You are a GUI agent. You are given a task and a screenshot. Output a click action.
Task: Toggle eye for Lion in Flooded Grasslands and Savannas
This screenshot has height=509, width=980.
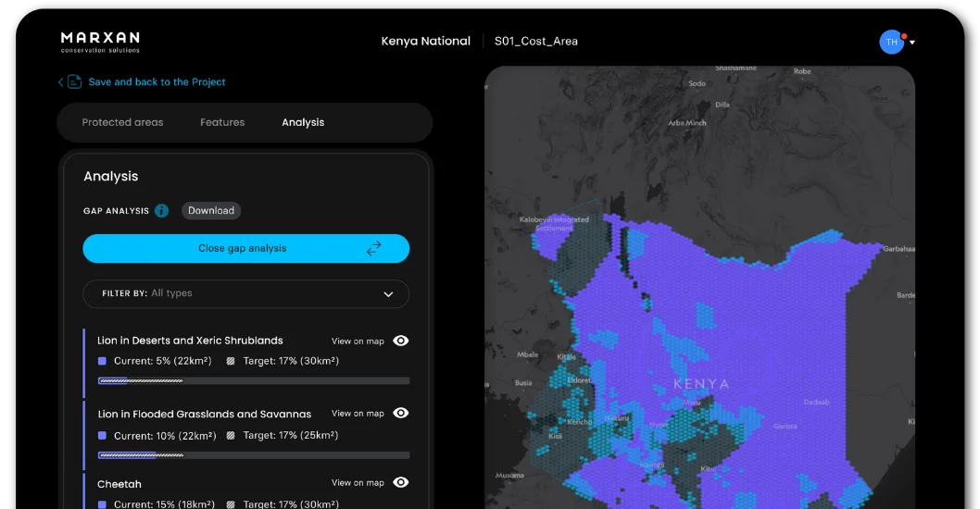pyautogui.click(x=401, y=413)
